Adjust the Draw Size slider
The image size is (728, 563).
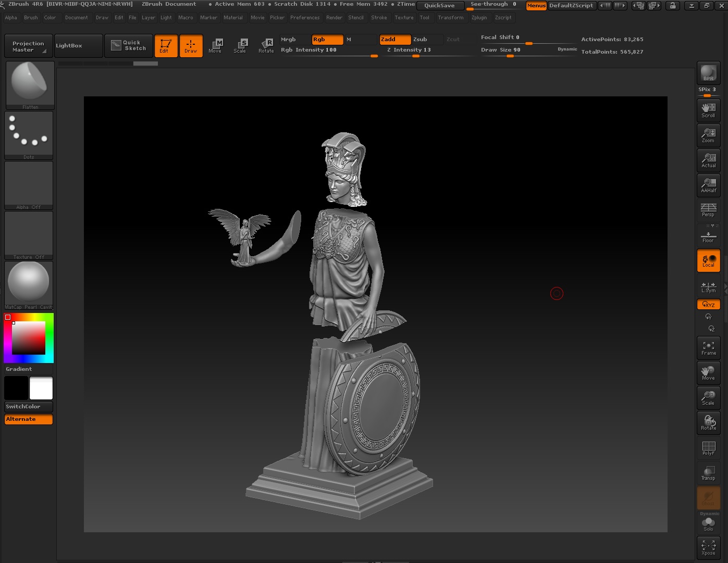pyautogui.click(x=510, y=56)
